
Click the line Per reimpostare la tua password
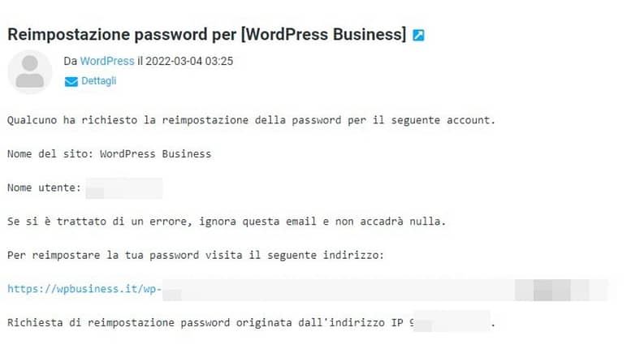[196, 256]
